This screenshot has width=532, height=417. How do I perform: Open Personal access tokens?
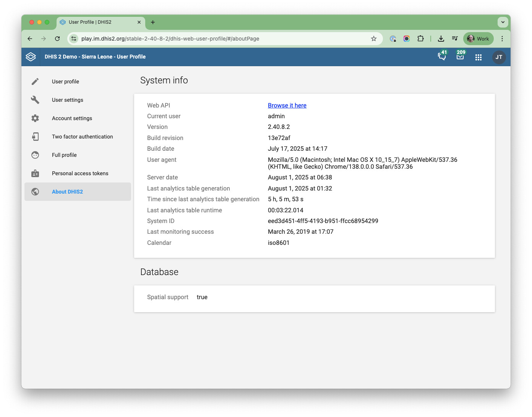tap(80, 173)
